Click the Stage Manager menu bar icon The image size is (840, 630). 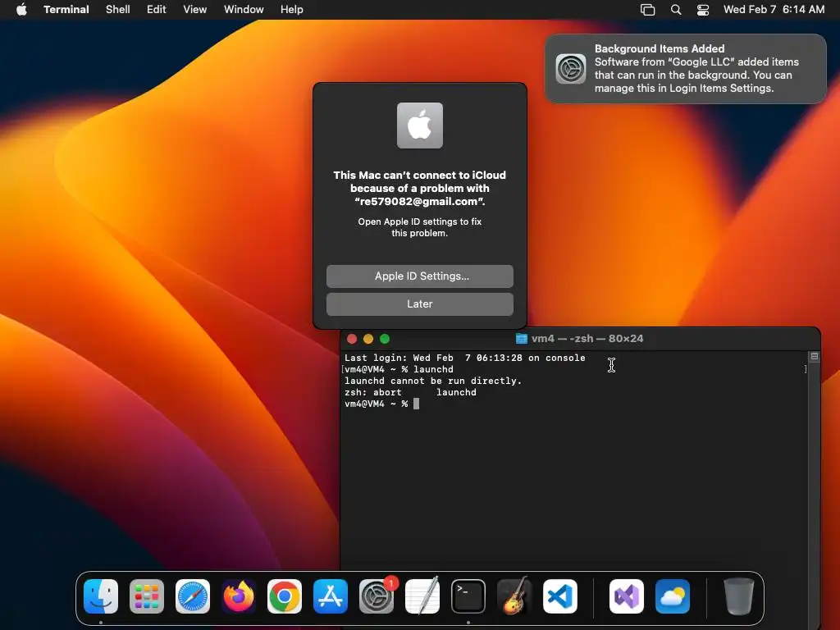(x=648, y=10)
